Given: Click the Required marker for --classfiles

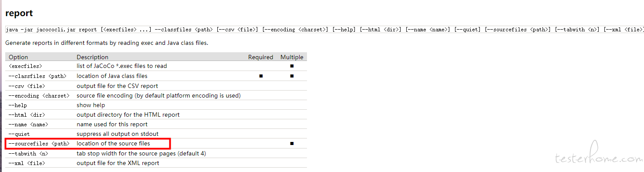Looking at the screenshot, I should (260, 76).
